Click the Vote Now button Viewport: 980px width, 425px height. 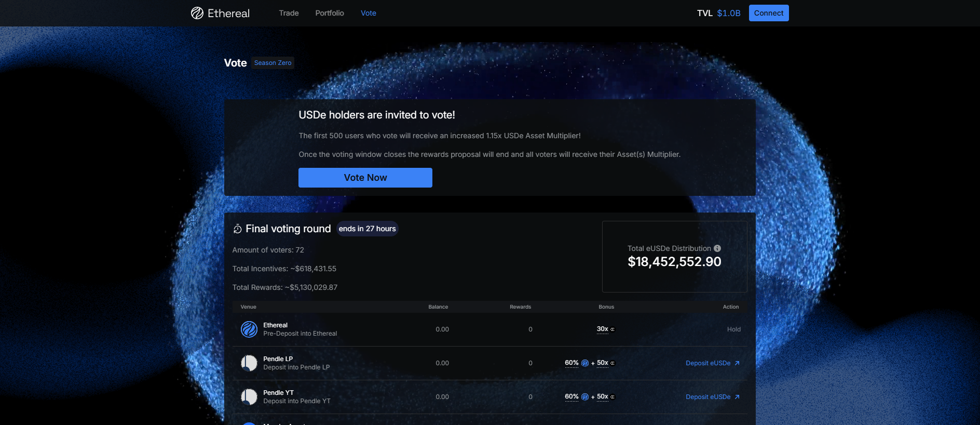coord(365,178)
